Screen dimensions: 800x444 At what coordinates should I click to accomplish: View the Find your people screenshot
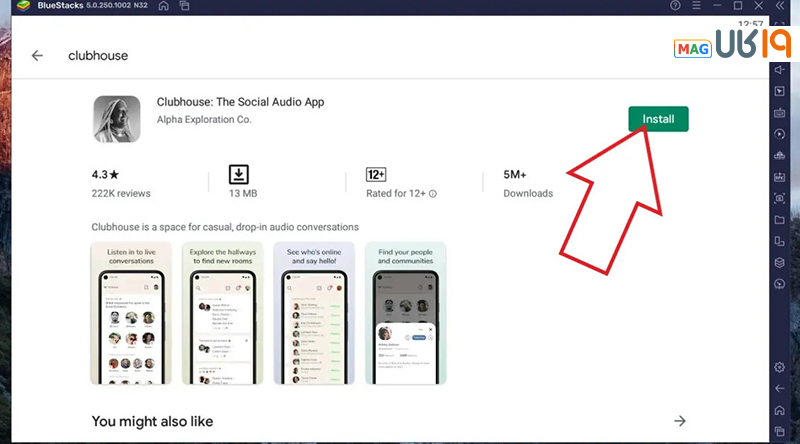click(x=406, y=313)
